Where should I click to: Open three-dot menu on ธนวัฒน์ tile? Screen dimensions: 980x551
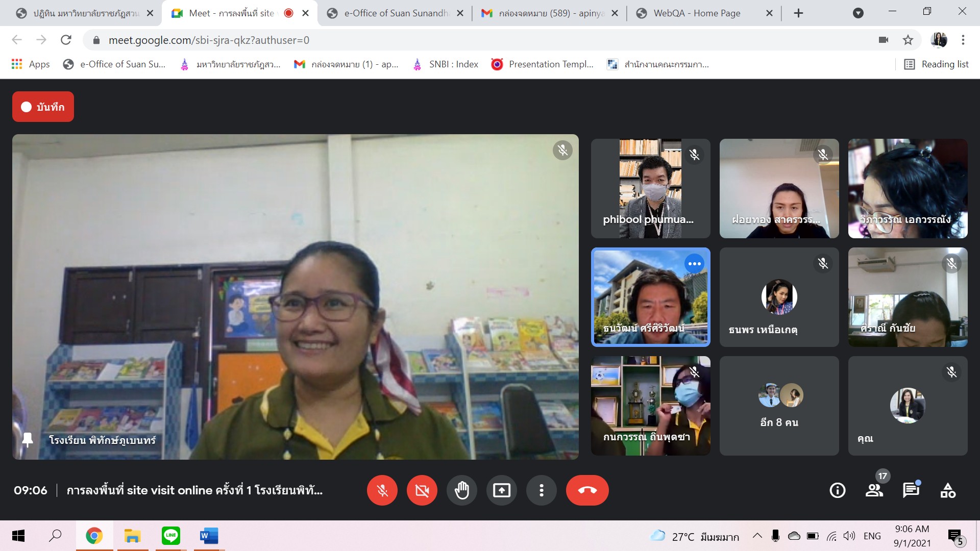pos(694,264)
